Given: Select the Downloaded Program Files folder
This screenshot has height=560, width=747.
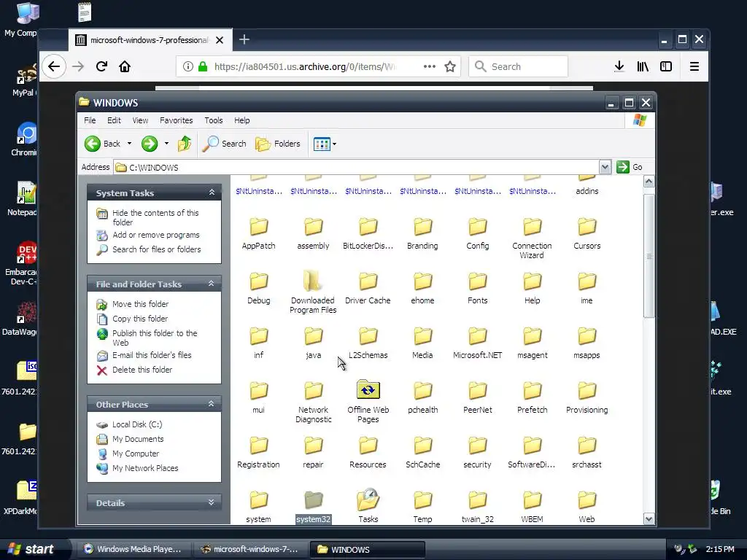Looking at the screenshot, I should click(313, 292).
